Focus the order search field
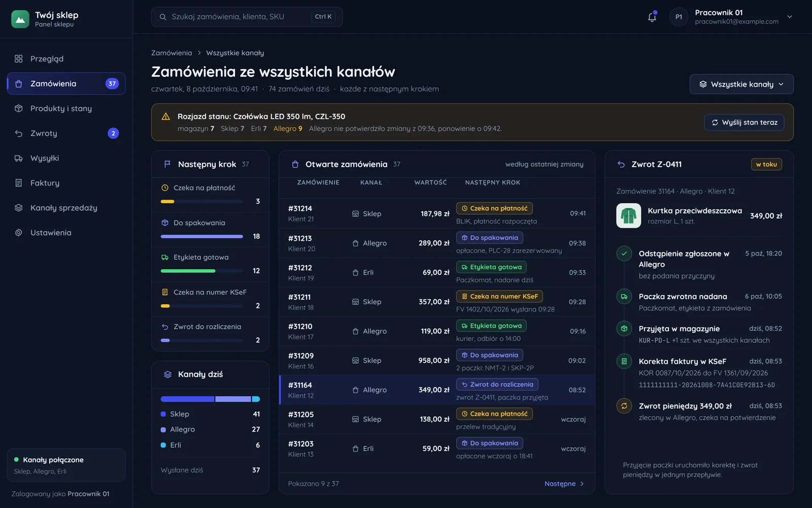 [247, 17]
